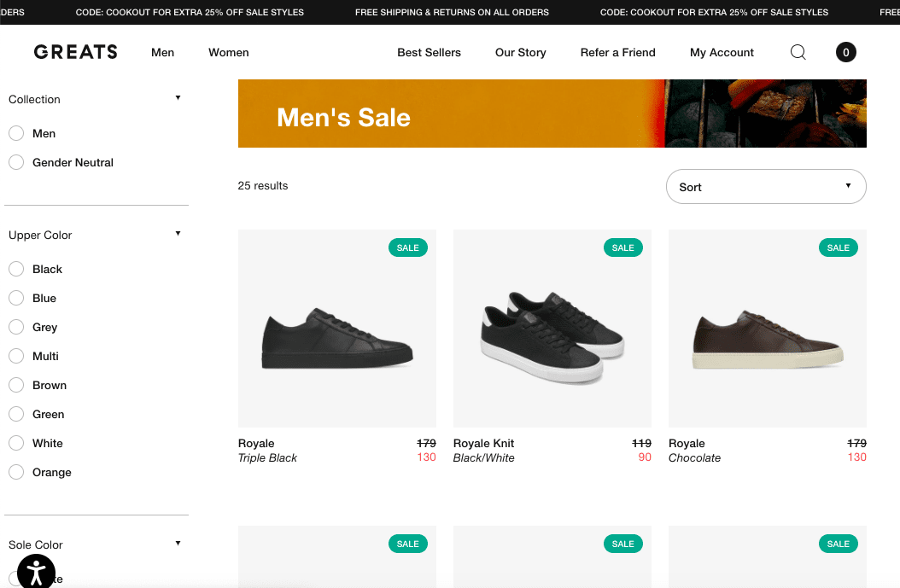Go to the GREATS homepage logo

pyautogui.click(x=75, y=52)
